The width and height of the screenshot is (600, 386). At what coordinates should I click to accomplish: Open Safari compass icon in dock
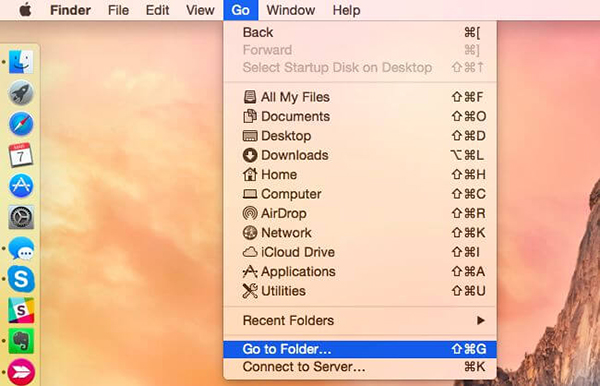[21, 124]
